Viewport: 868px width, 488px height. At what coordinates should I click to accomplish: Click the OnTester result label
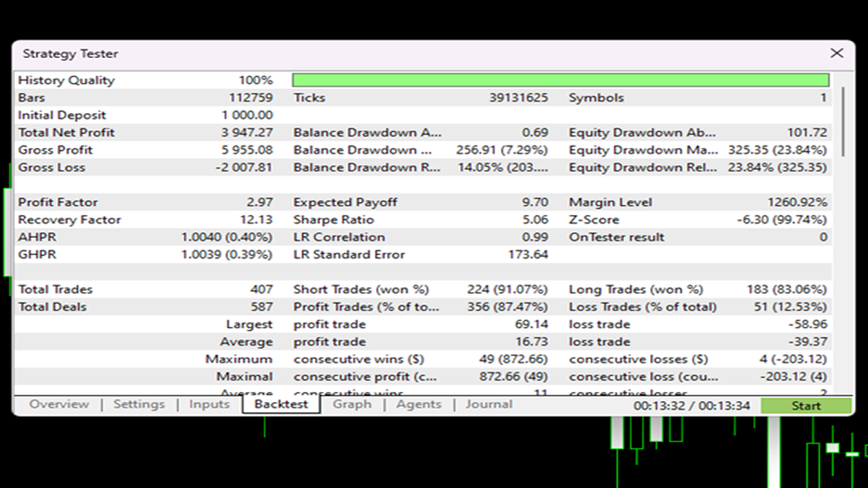(617, 237)
